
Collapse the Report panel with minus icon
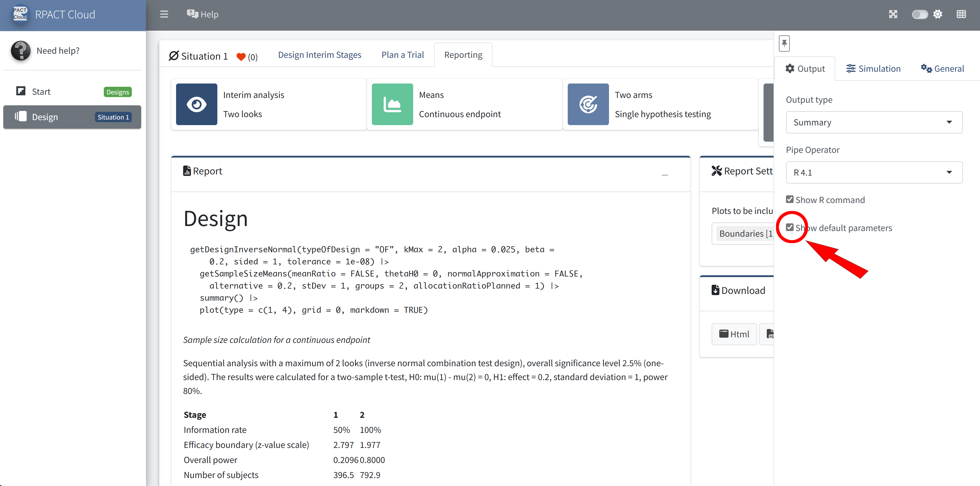click(665, 175)
